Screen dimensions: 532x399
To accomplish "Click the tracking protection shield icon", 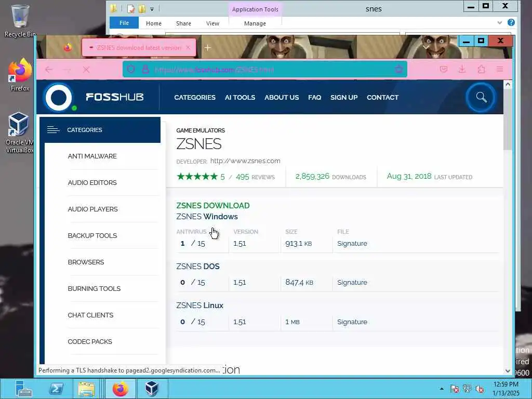I will click(130, 70).
